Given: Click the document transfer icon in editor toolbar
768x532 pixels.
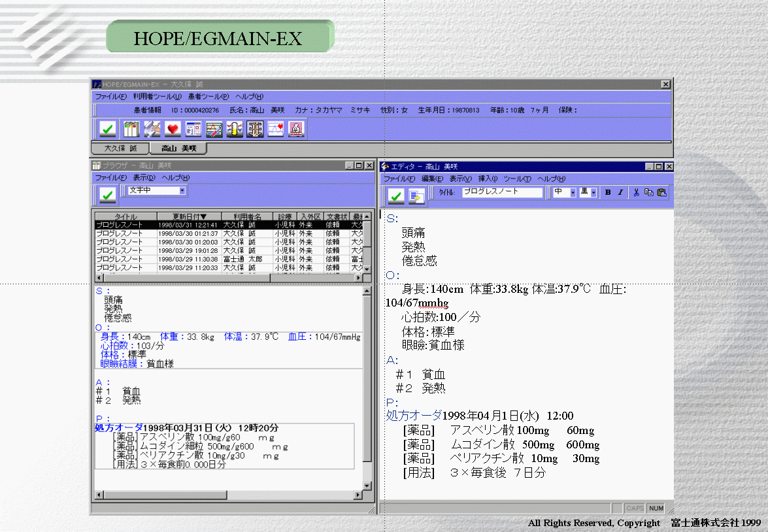Looking at the screenshot, I should click(x=416, y=195).
